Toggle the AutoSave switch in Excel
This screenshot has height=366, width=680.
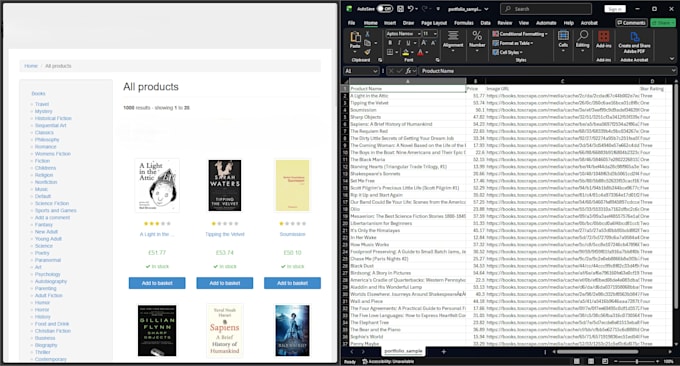385,9
